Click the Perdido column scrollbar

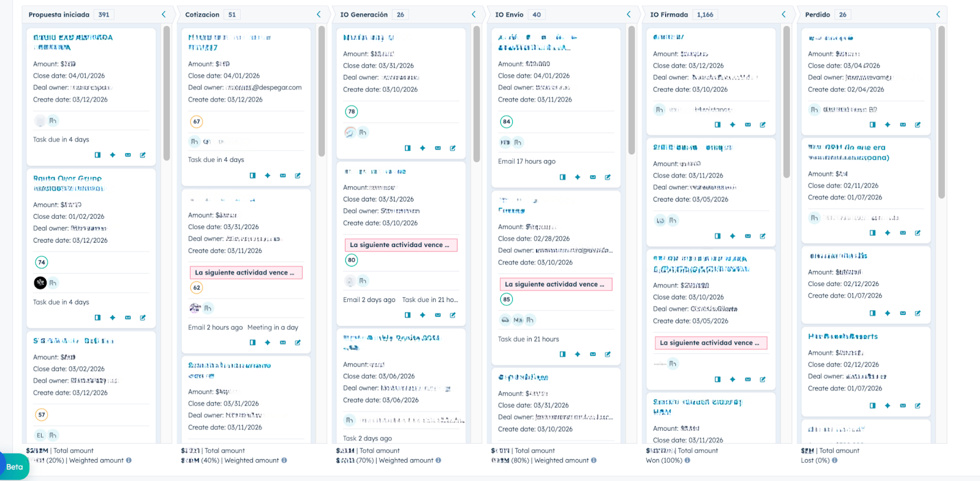coord(941,112)
